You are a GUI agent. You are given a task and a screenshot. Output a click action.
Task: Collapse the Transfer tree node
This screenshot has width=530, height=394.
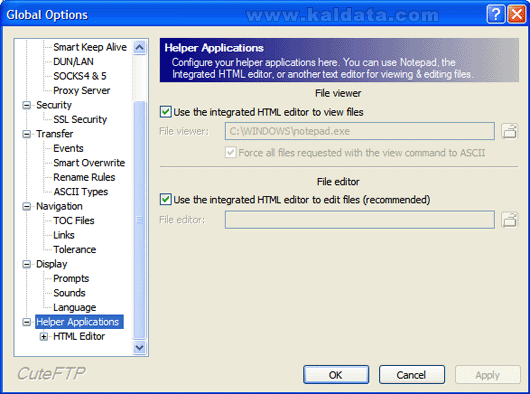[26, 134]
